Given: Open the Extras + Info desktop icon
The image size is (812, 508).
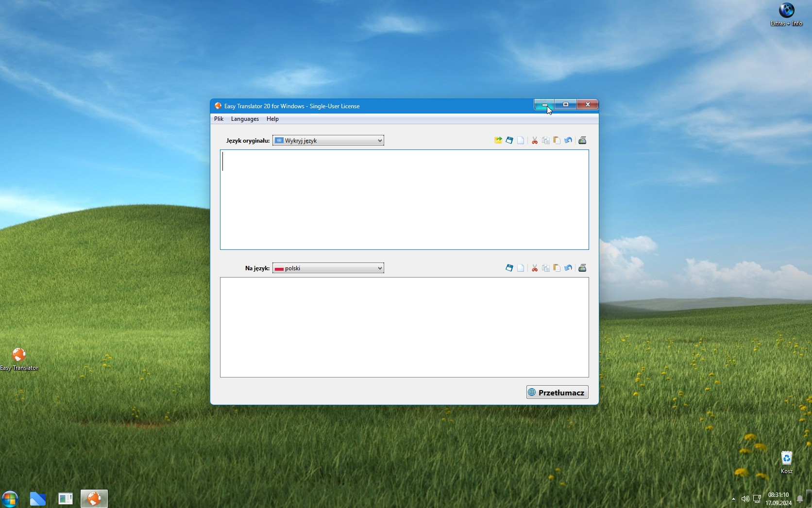Looking at the screenshot, I should (x=786, y=15).
